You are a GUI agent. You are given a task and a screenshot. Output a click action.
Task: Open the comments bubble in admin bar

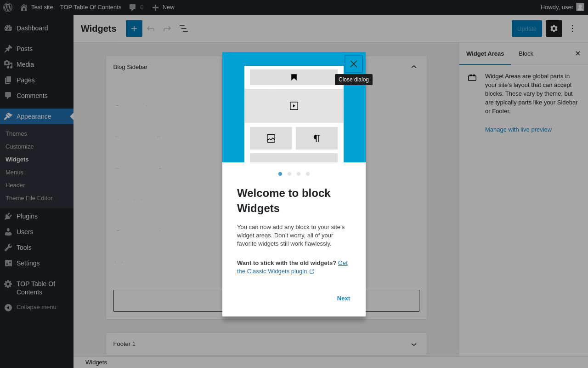pyautogui.click(x=136, y=7)
